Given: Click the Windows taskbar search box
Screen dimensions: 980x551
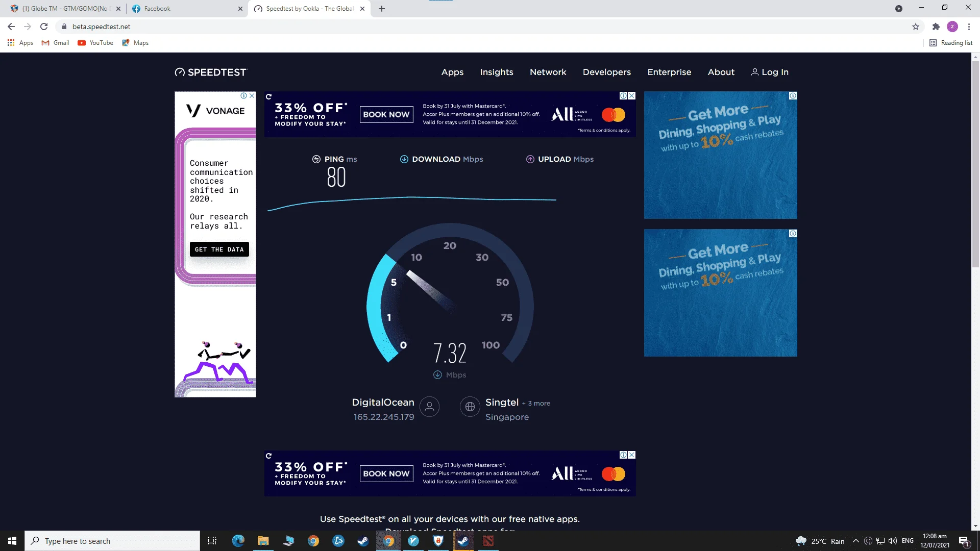Looking at the screenshot, I should click(112, 541).
